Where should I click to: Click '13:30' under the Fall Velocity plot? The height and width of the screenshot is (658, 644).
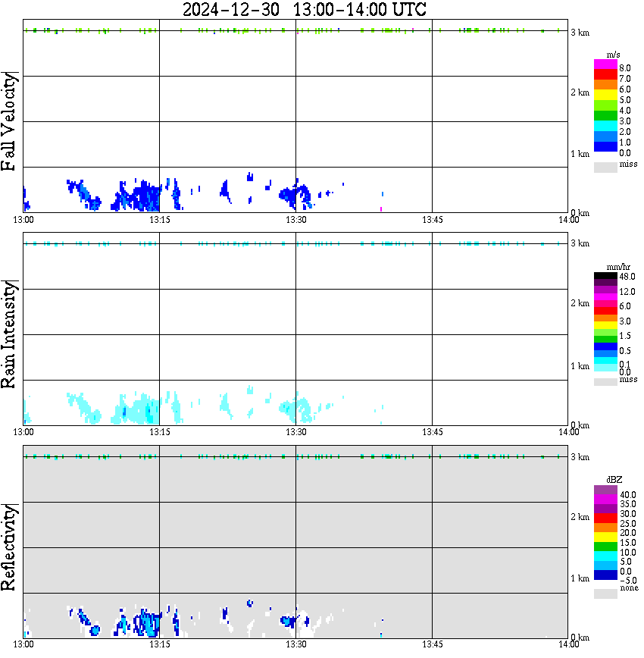point(296,220)
